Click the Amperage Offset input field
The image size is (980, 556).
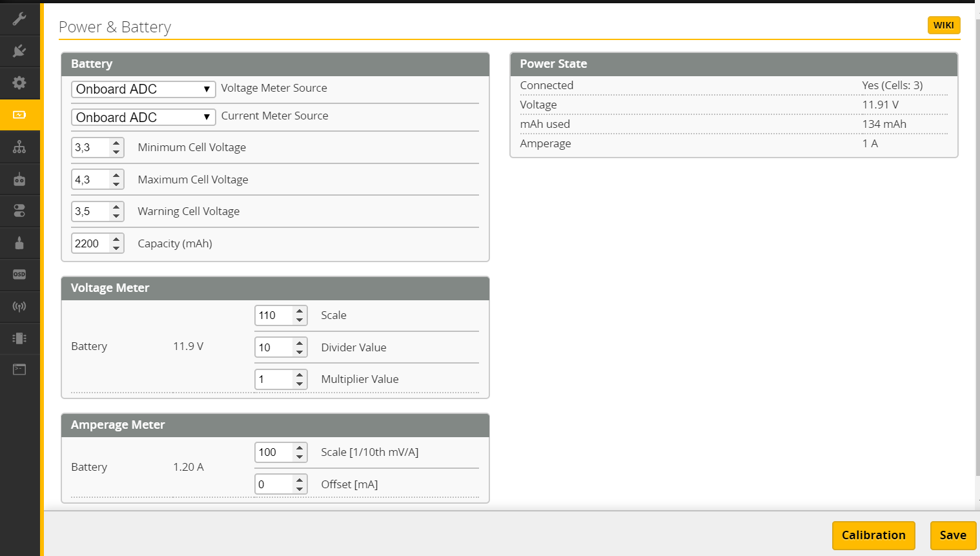click(273, 484)
